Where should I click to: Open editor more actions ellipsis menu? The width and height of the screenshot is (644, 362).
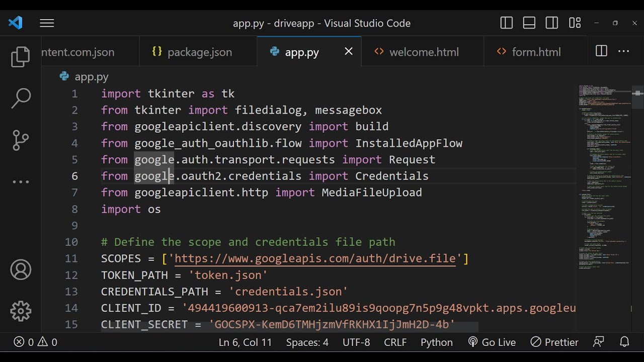point(624,51)
